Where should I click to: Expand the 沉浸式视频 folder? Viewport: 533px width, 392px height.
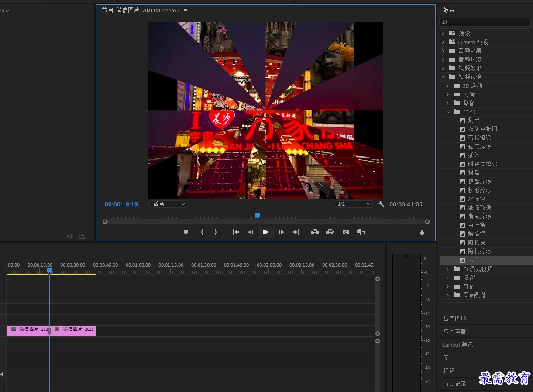[448, 269]
